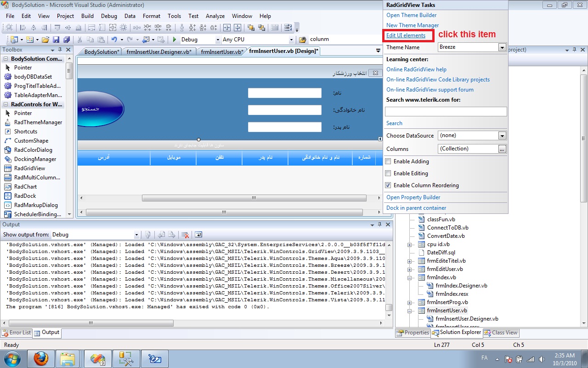Enable the Enable Adding checkbox

[x=388, y=161]
